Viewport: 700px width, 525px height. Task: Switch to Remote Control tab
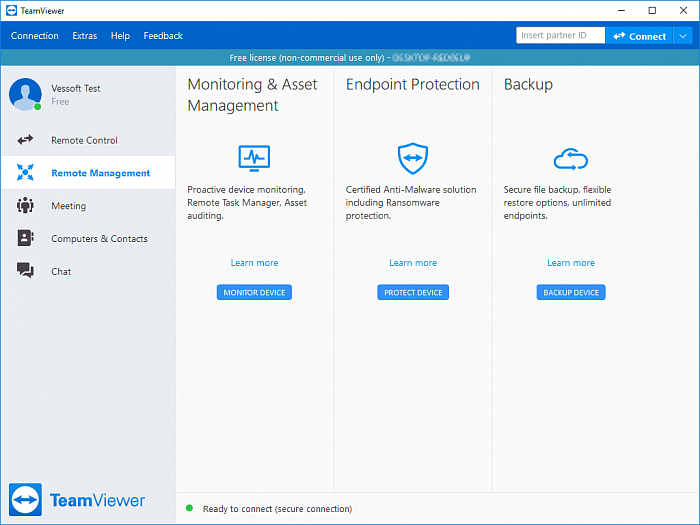pyautogui.click(x=88, y=140)
